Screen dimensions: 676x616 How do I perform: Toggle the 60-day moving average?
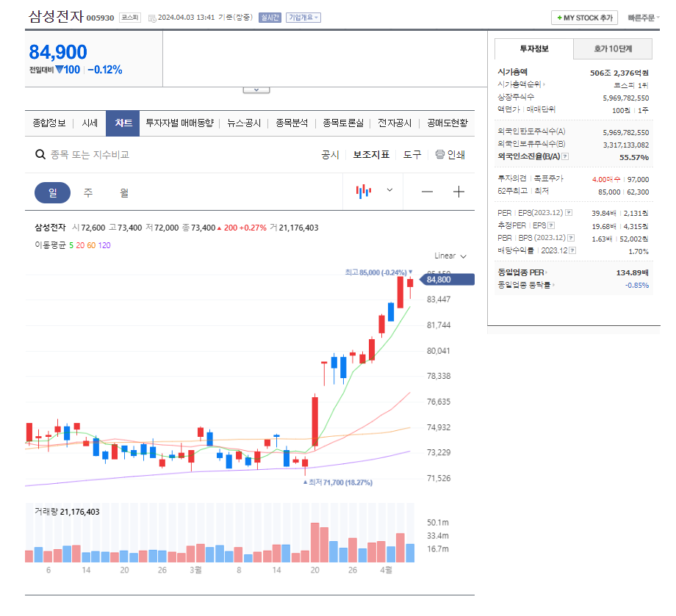(91, 245)
